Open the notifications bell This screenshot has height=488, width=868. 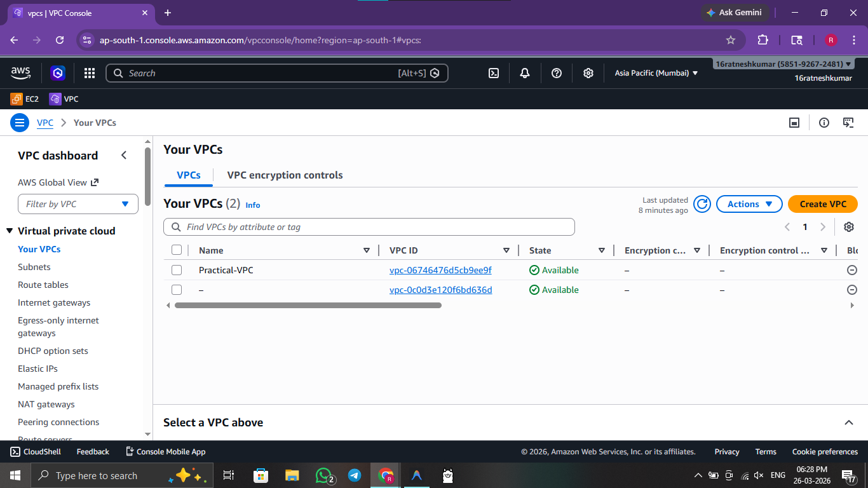pos(525,73)
